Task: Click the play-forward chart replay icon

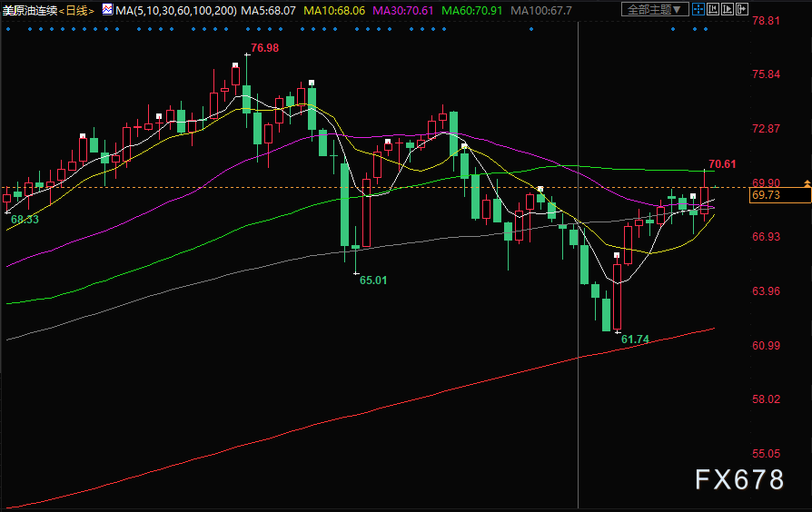Action: (727, 9)
